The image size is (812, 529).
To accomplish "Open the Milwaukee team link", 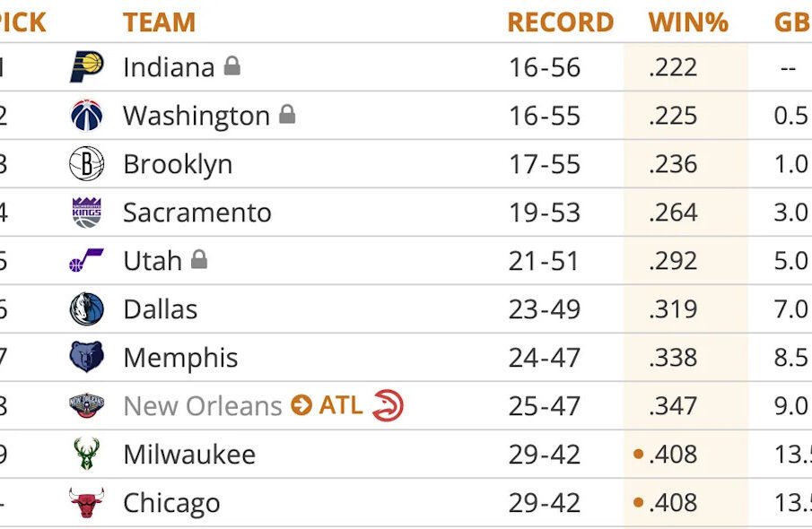I will (x=188, y=455).
